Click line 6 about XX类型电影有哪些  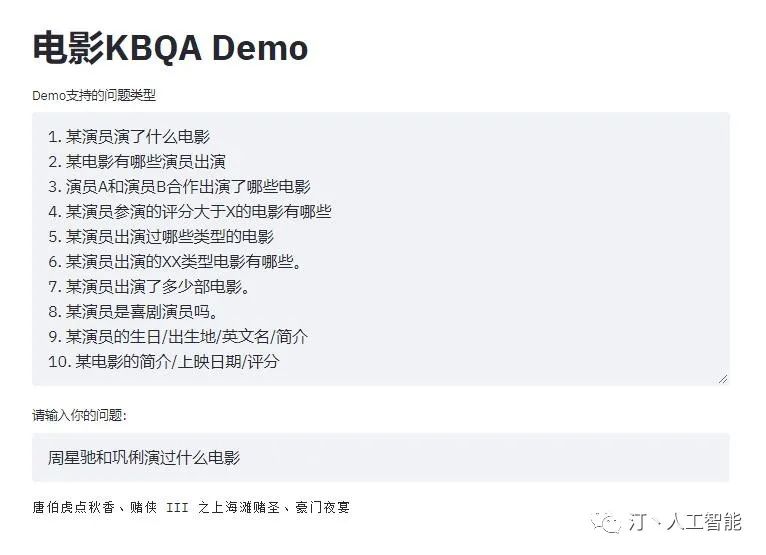(175, 262)
